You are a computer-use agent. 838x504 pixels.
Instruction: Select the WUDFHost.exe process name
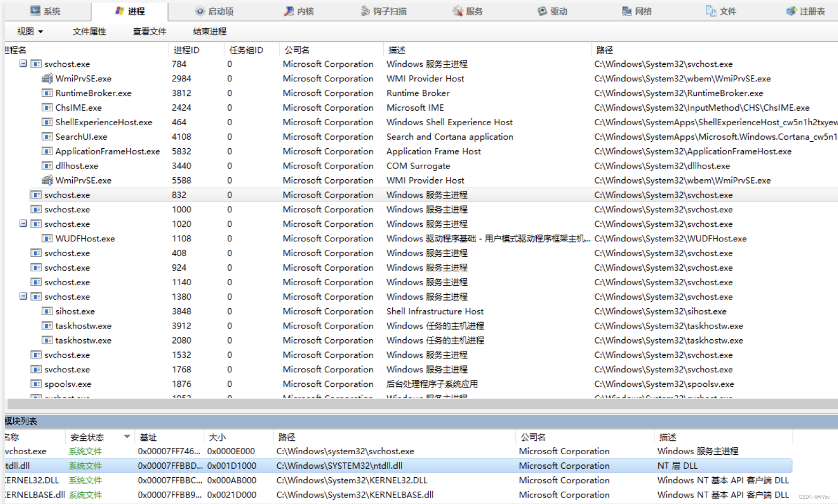85,239
